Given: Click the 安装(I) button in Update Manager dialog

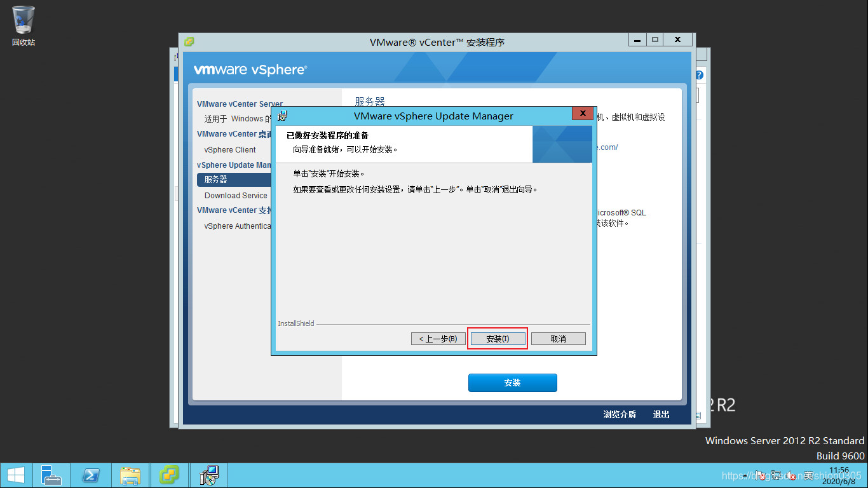Looking at the screenshot, I should [x=498, y=339].
